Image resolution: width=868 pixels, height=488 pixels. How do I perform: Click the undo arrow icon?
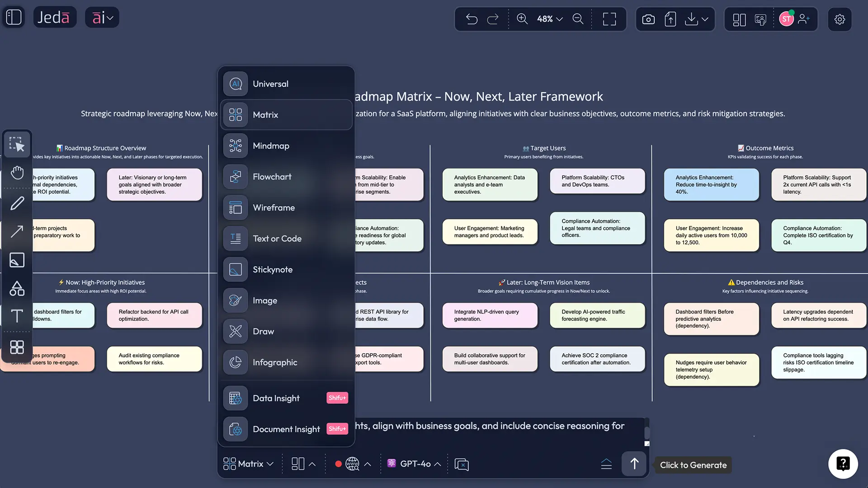(x=472, y=19)
